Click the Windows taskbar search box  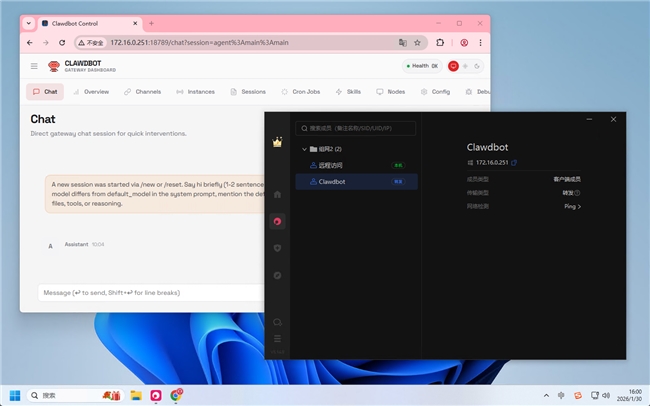(x=75, y=395)
